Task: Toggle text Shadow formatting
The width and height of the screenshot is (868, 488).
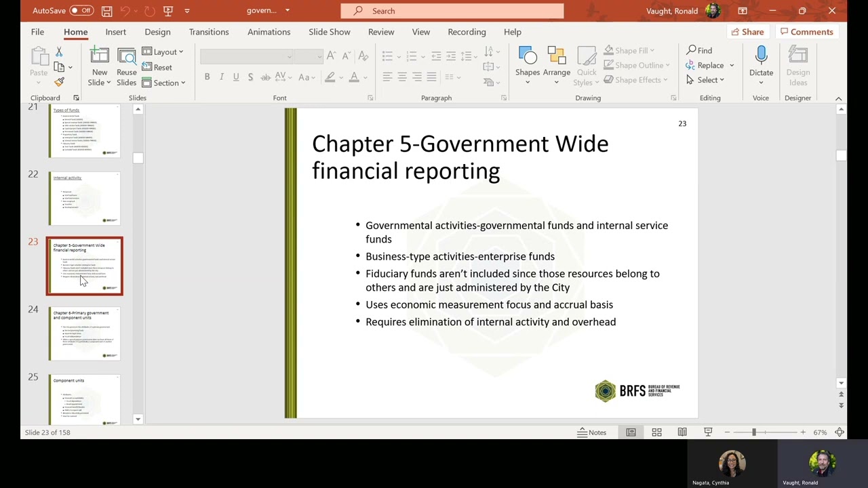Action: tap(250, 77)
